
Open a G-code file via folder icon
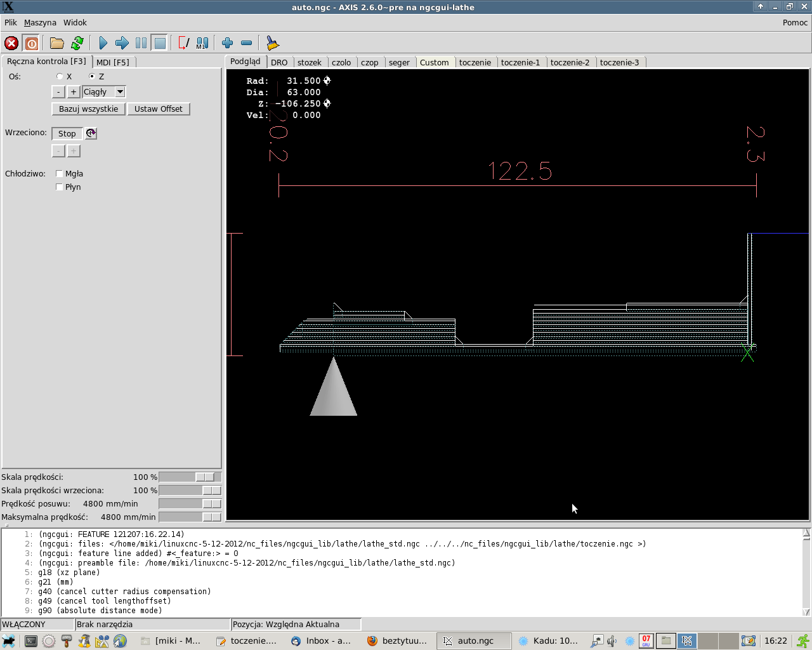click(57, 43)
